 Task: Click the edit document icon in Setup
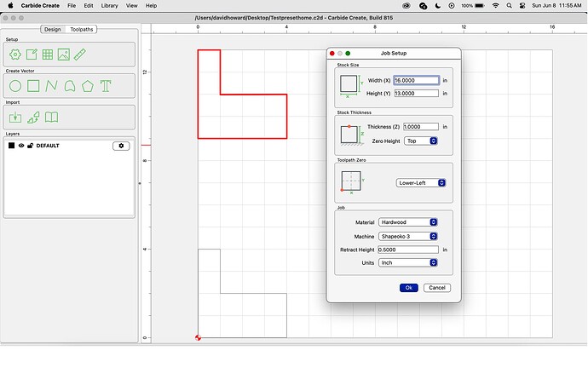click(x=32, y=55)
